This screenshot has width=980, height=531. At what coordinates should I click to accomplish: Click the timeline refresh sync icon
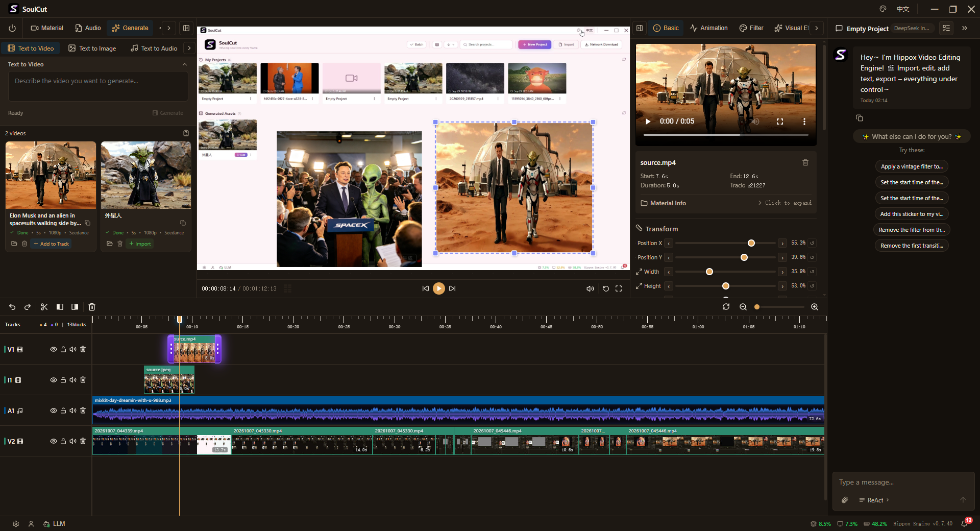pos(726,307)
